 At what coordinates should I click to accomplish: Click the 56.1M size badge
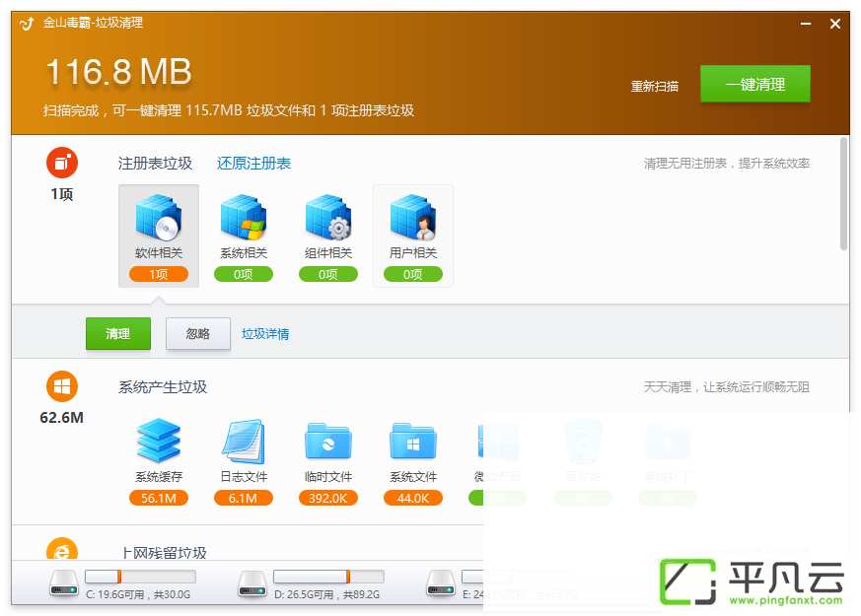pyautogui.click(x=159, y=498)
